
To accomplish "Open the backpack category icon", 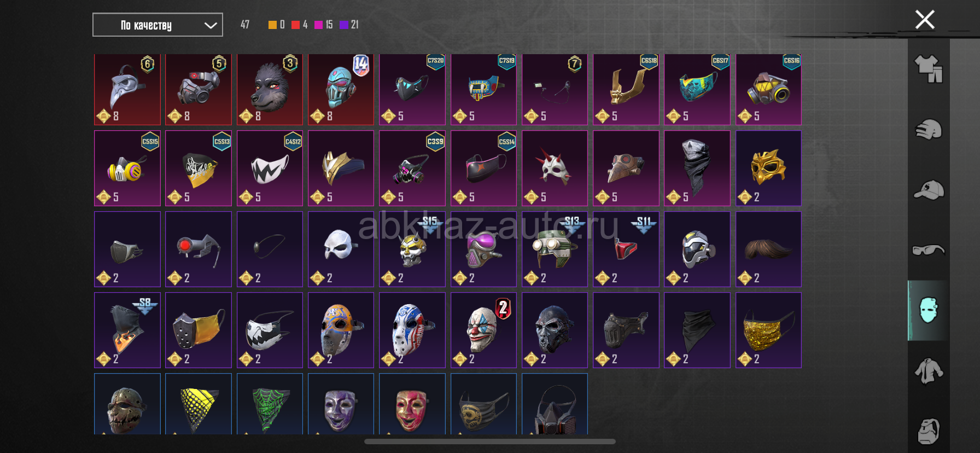I will point(929,431).
